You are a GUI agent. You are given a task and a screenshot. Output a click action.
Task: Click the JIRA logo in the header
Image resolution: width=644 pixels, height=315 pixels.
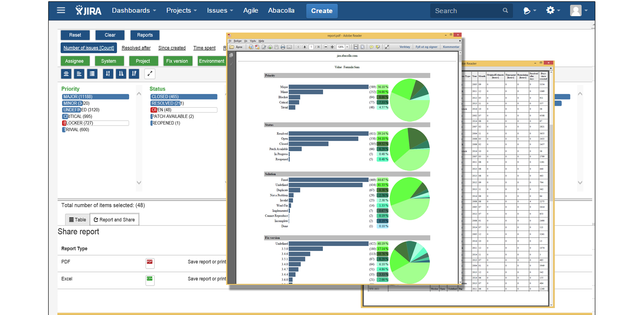[89, 10]
